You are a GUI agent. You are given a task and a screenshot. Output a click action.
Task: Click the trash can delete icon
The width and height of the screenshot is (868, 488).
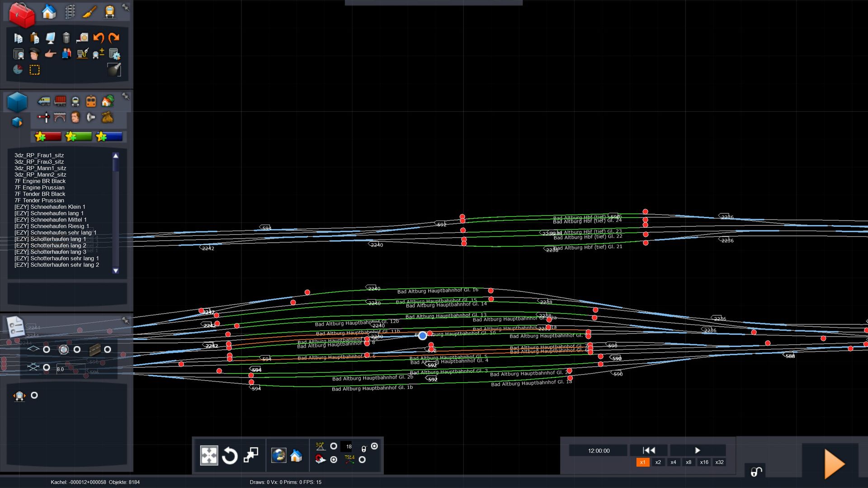[66, 38]
